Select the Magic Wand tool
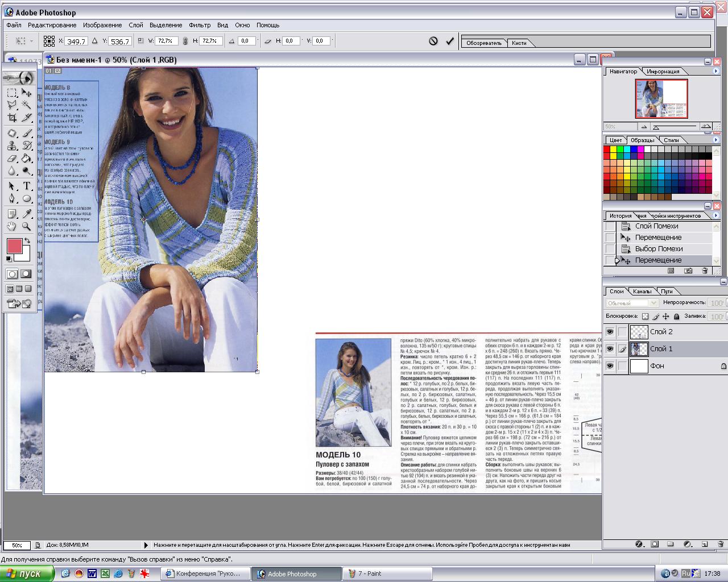This screenshot has height=582, width=728. tap(26, 105)
